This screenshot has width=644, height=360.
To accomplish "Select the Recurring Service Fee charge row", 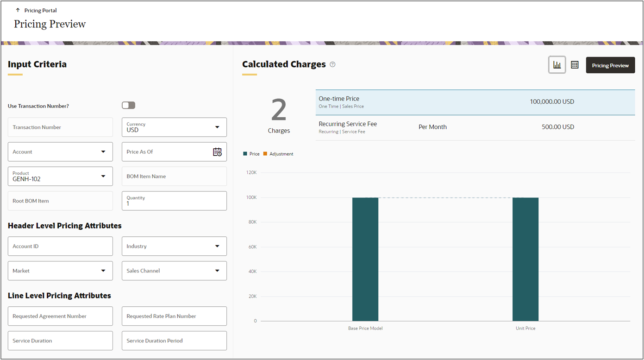I will coord(475,126).
